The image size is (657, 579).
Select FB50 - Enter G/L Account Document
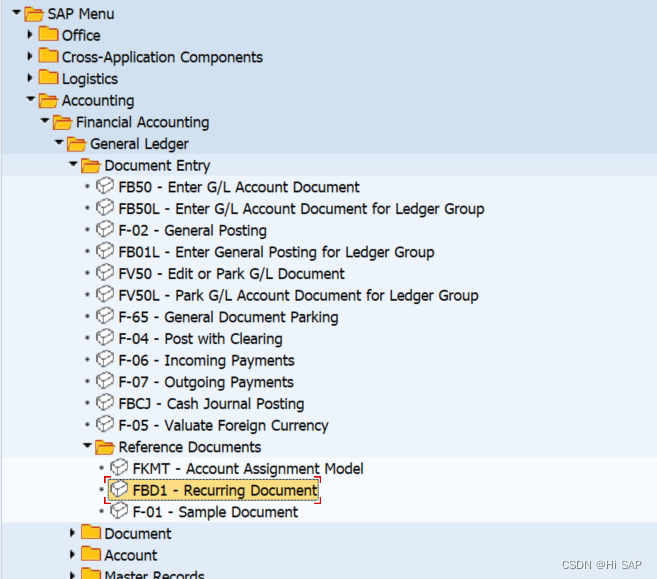click(x=239, y=187)
